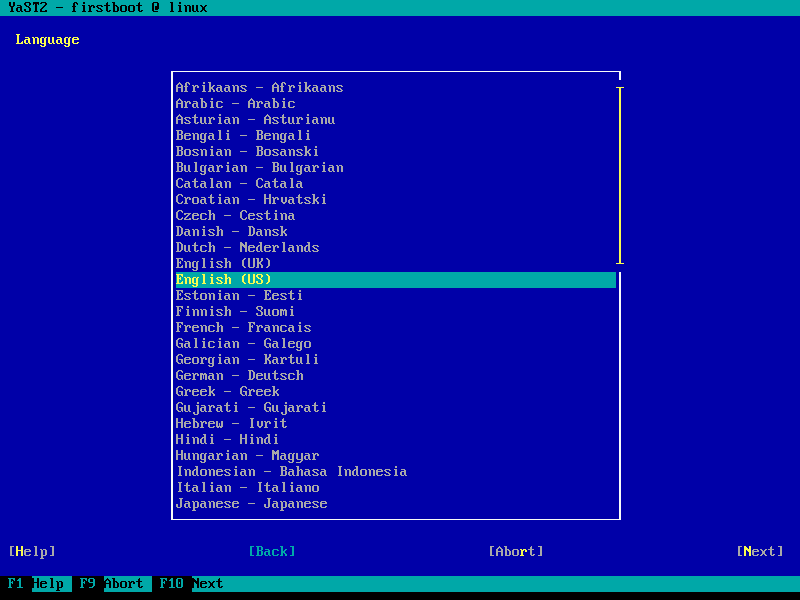Choose Arabic - Arabic from the list

point(235,104)
